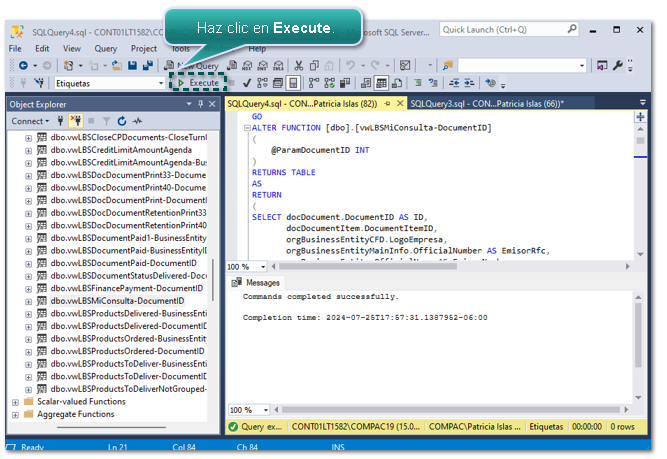Open the editor zoom 100 % dropdown
The image size is (667, 459).
[263, 267]
